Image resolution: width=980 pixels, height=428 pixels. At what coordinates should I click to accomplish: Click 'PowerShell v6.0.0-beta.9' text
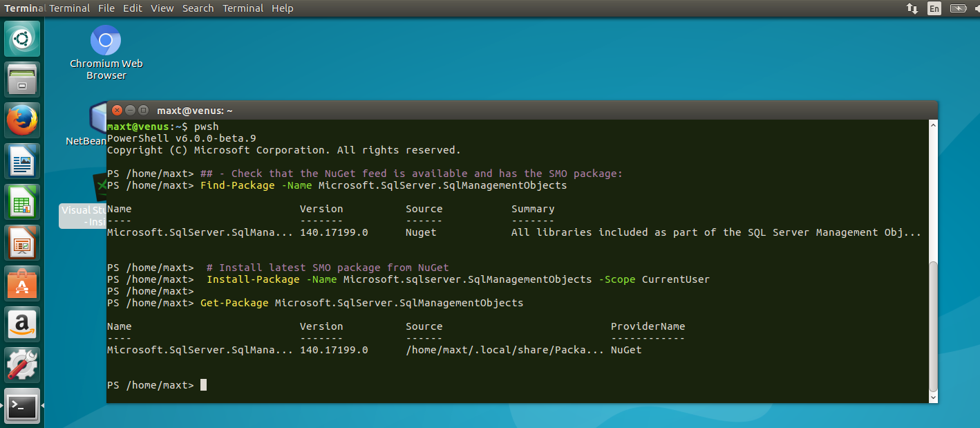(182, 138)
